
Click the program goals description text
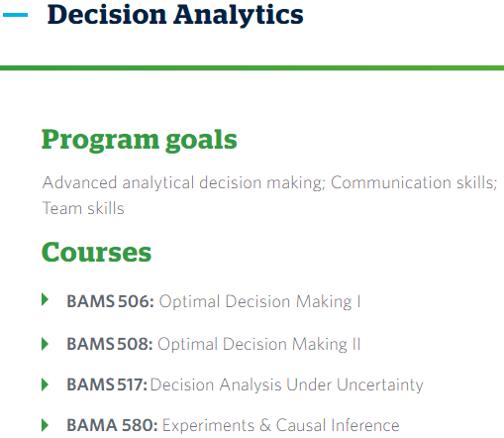click(x=269, y=195)
